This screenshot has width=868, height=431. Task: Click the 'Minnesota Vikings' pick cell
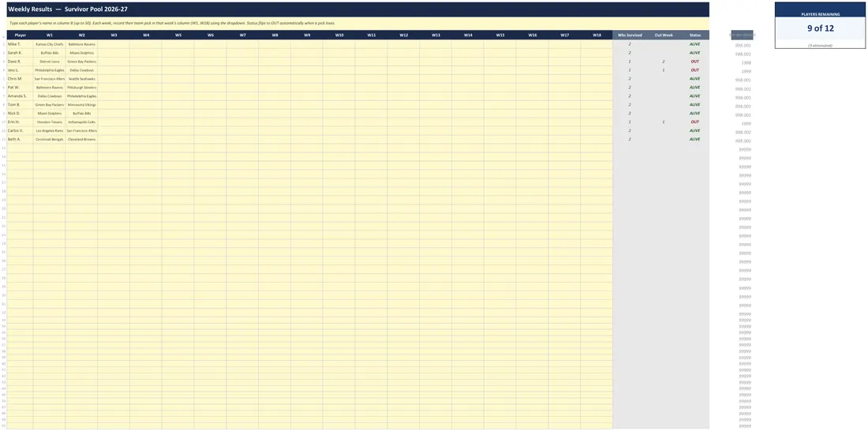point(81,105)
